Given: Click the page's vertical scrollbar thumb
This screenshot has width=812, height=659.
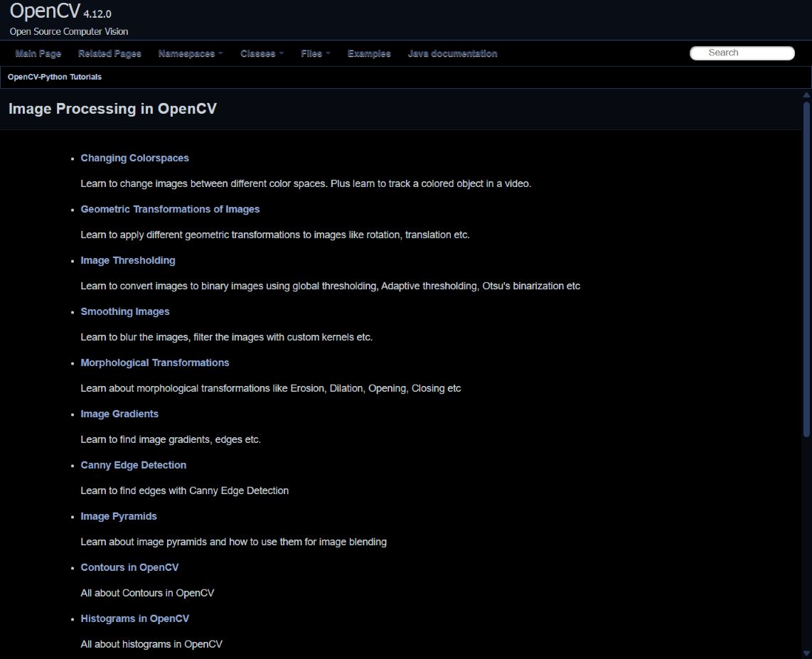Looking at the screenshot, I should [x=806, y=269].
